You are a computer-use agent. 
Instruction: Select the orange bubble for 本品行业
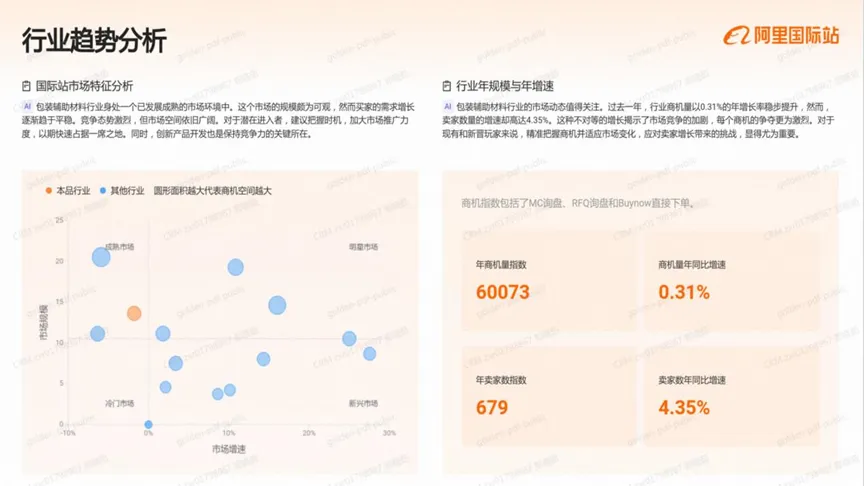click(134, 314)
